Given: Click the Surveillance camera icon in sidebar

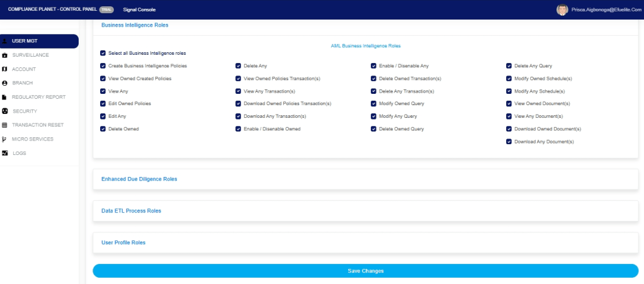Looking at the screenshot, I should 5,55.
